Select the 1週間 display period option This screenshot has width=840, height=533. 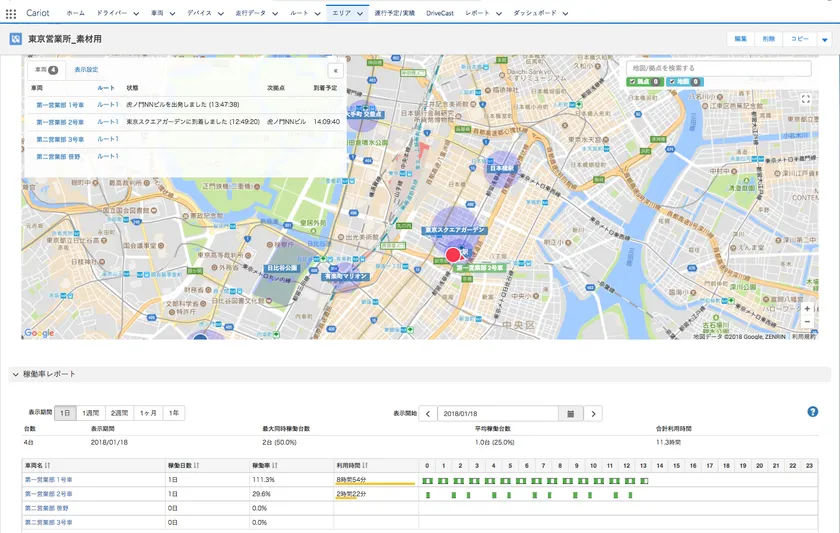coord(91,413)
